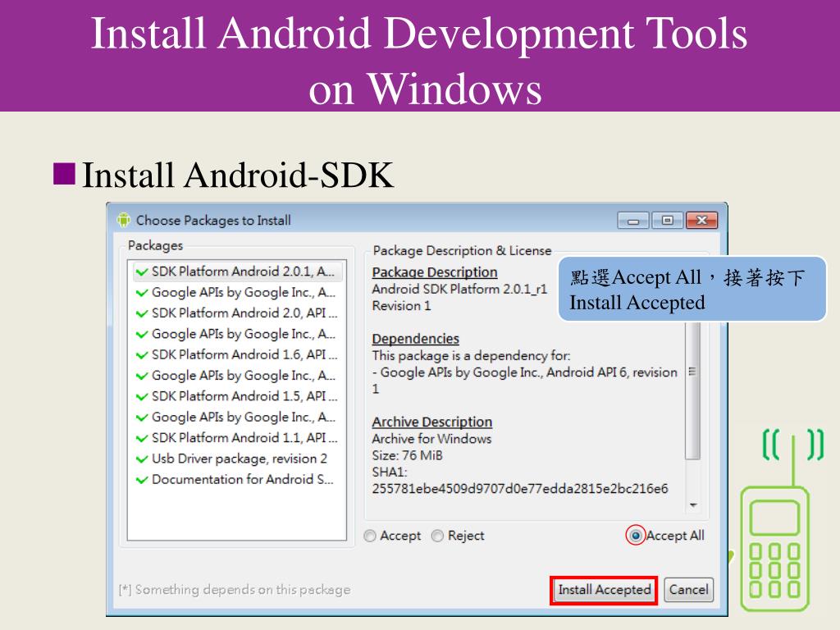
Task: Click the green checkmark beside SDK Platform Android 1.6
Action: (142, 355)
